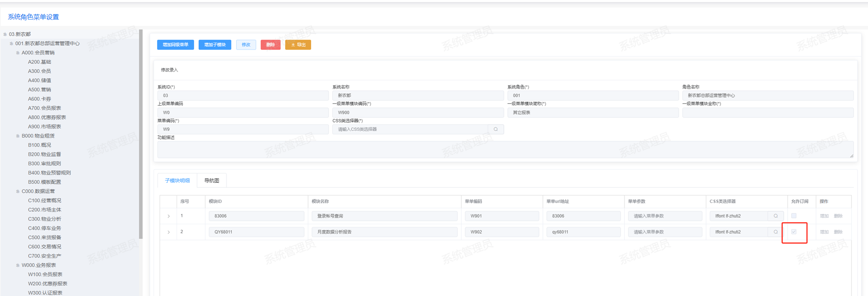Click the red 删除 button

click(x=270, y=45)
